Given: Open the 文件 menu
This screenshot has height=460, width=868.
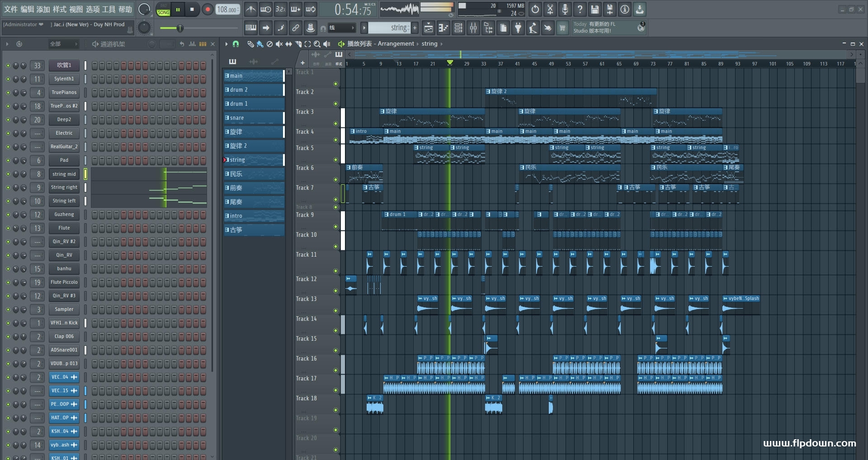Looking at the screenshot, I should coord(10,9).
